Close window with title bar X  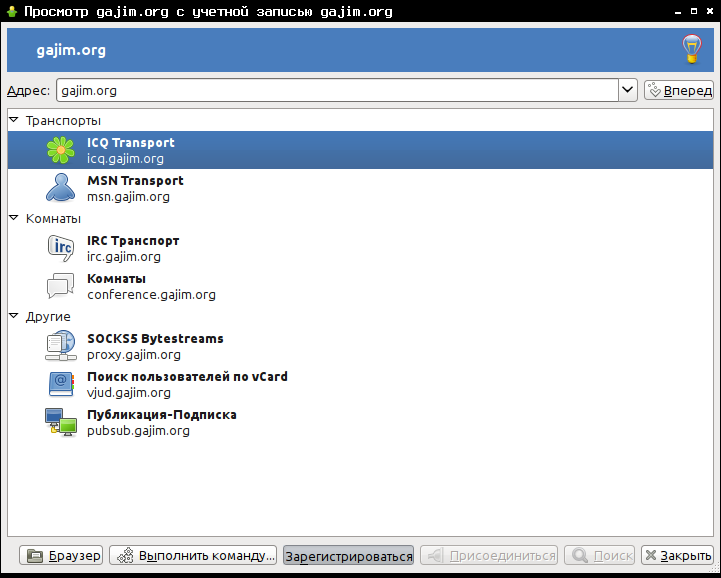pyautogui.click(x=710, y=11)
